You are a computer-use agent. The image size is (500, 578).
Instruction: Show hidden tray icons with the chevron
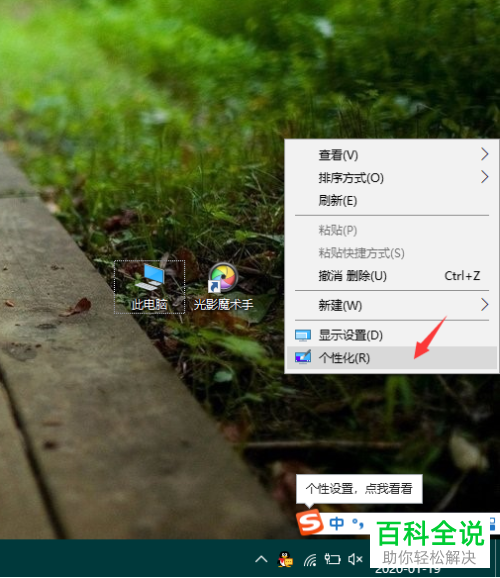point(261,559)
